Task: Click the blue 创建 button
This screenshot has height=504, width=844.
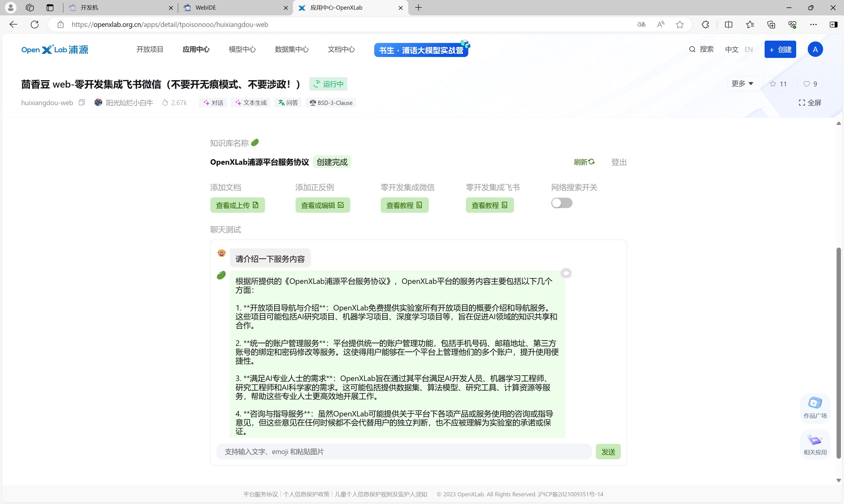Action: (x=780, y=50)
